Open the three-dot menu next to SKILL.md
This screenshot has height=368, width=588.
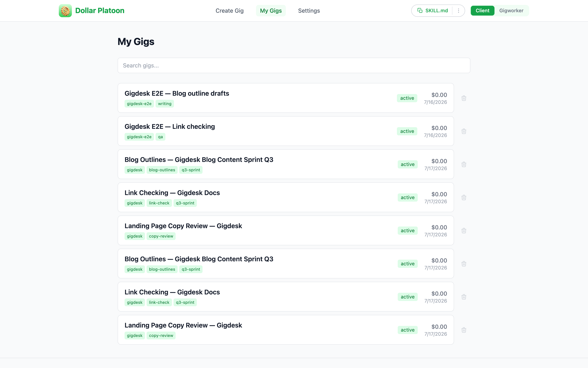coord(459,11)
